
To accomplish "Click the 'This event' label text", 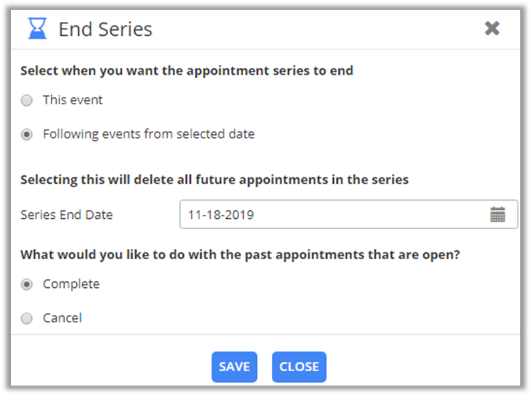I will [x=73, y=100].
